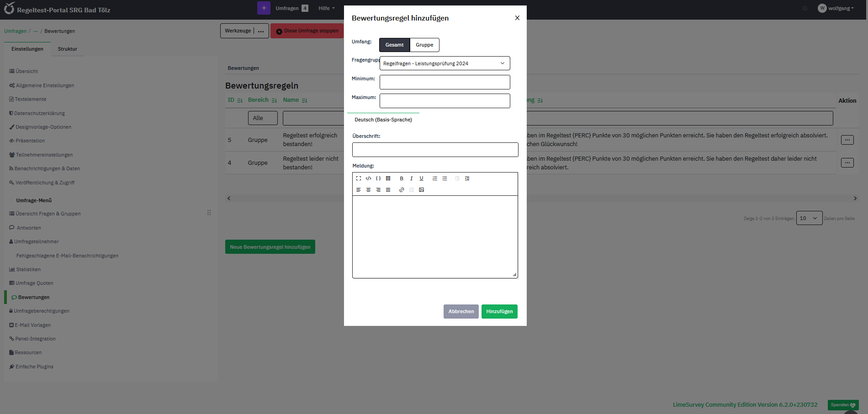
Task: Open the Hilfe menu in top bar
Action: 326,8
